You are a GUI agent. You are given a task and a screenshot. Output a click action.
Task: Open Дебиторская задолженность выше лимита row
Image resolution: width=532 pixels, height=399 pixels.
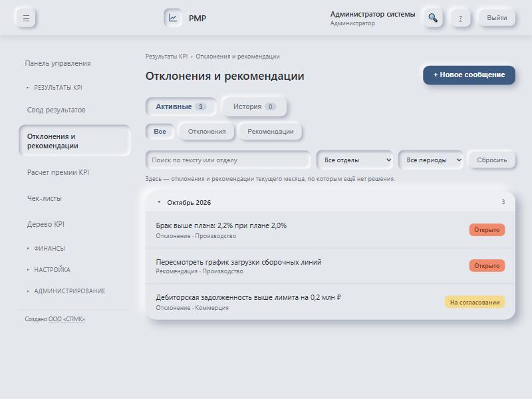(330, 302)
